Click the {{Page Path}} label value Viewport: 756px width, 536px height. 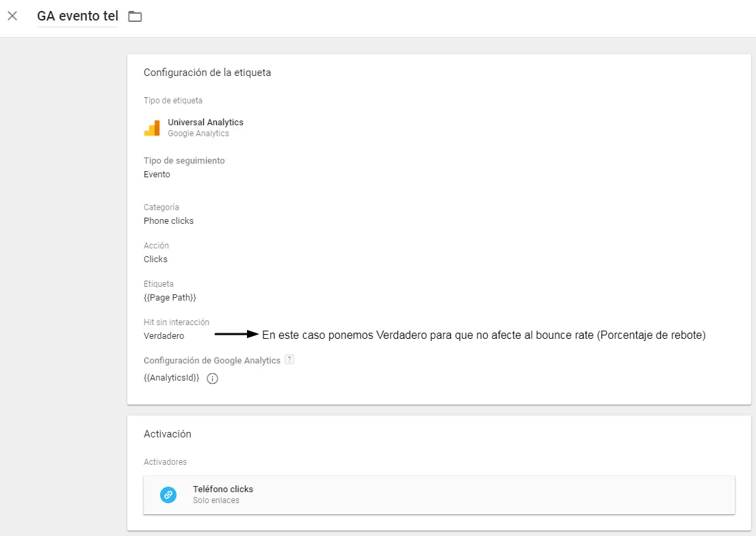coord(170,298)
